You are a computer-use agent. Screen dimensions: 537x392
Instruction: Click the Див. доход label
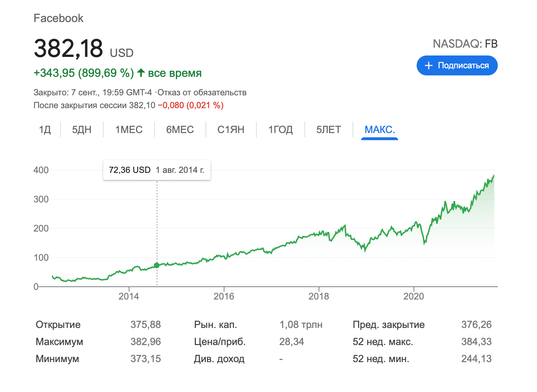click(219, 359)
